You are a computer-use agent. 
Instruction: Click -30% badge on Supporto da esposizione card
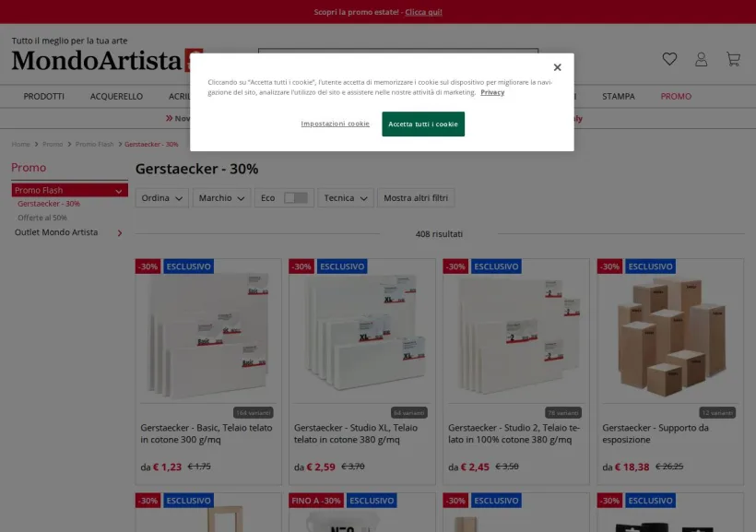(x=610, y=266)
